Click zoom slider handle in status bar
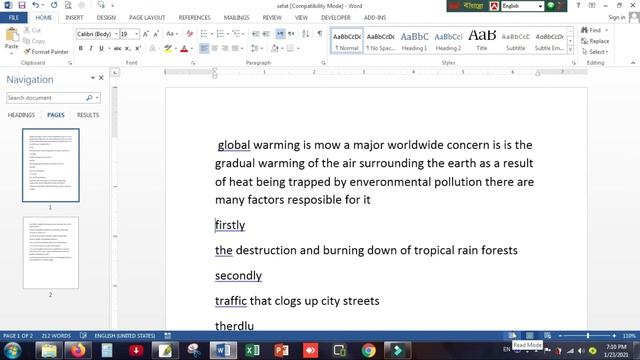This screenshot has width=640, height=360. coord(588,336)
